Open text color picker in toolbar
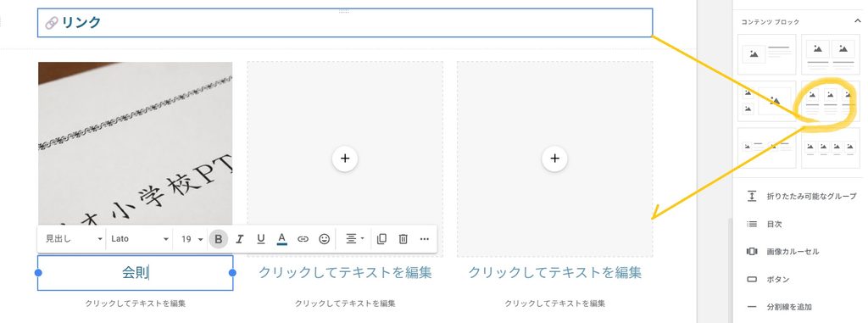Image resolution: width=868 pixels, height=323 pixels. (281, 239)
